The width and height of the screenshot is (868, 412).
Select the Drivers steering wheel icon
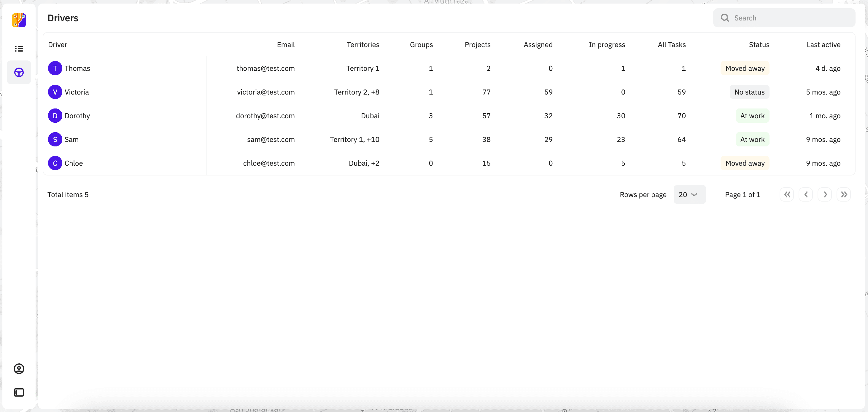pos(19,72)
